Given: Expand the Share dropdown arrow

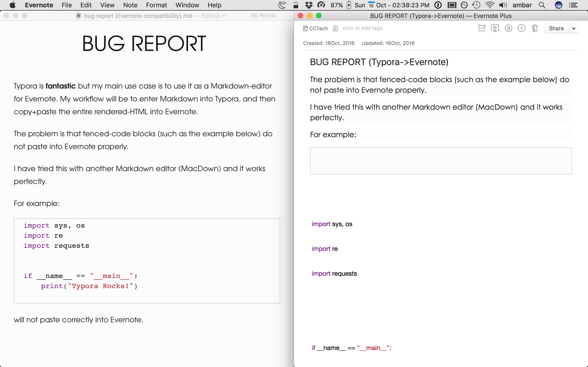Looking at the screenshot, I should pos(574,28).
